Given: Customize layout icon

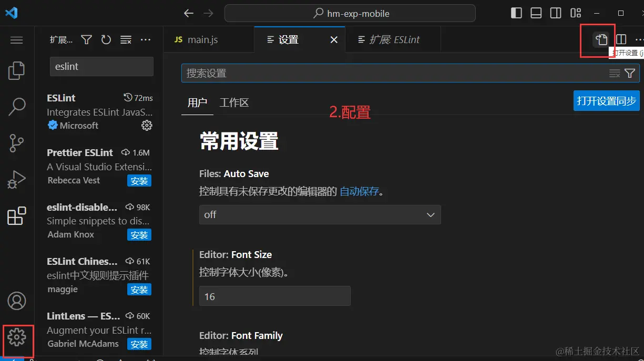Looking at the screenshot, I should [576, 13].
